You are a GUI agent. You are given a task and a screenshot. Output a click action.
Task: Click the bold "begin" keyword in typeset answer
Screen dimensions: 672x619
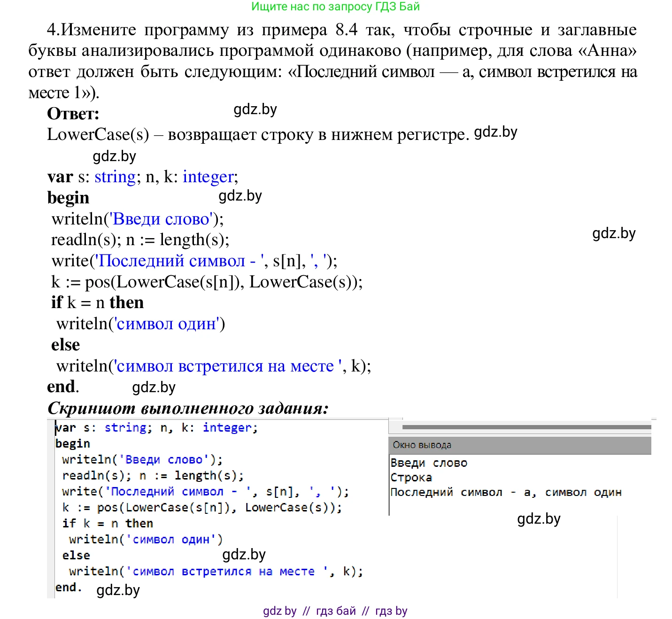click(x=68, y=198)
